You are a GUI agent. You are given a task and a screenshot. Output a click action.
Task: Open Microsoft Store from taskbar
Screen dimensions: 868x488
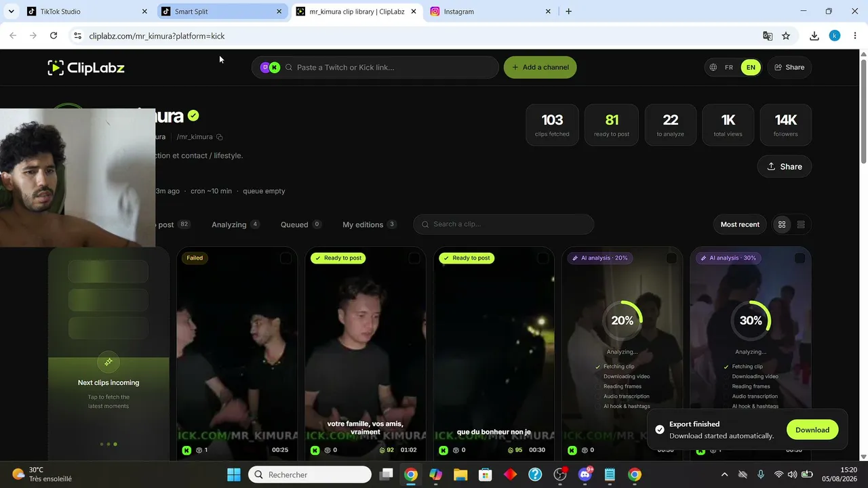pos(485,474)
